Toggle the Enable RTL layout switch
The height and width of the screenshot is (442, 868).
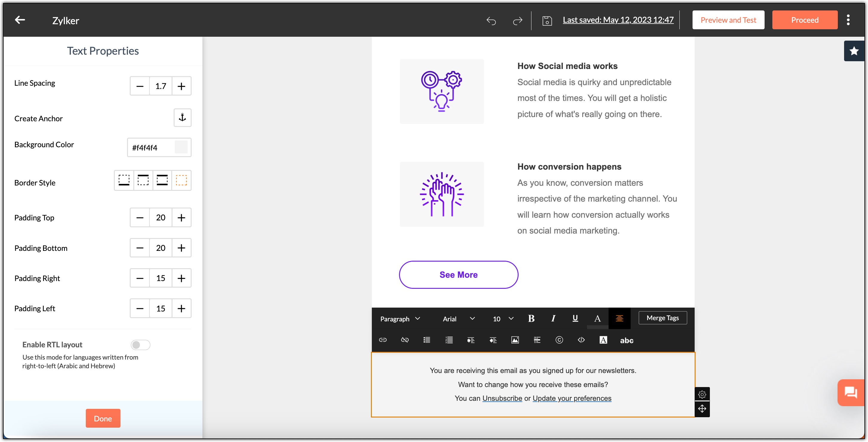[x=140, y=344]
